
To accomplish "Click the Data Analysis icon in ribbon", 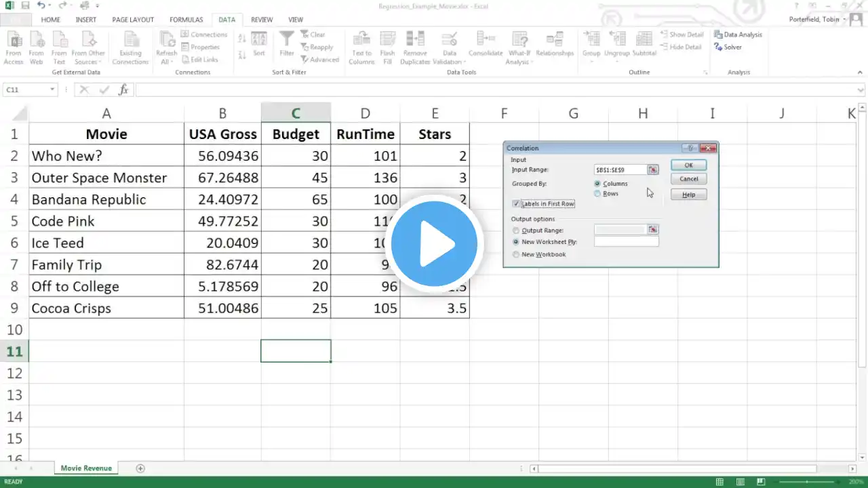I will 718,35.
